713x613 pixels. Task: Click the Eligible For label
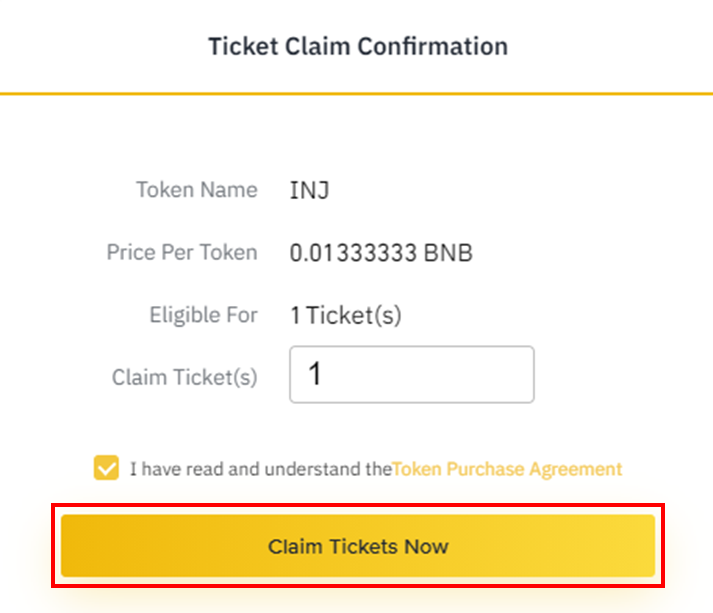pyautogui.click(x=203, y=315)
